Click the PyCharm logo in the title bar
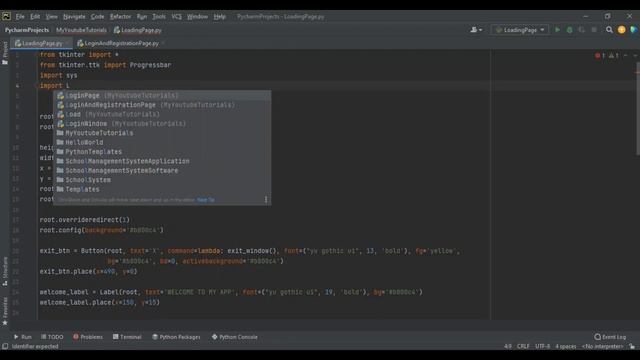640x360 pixels. tap(6, 16)
